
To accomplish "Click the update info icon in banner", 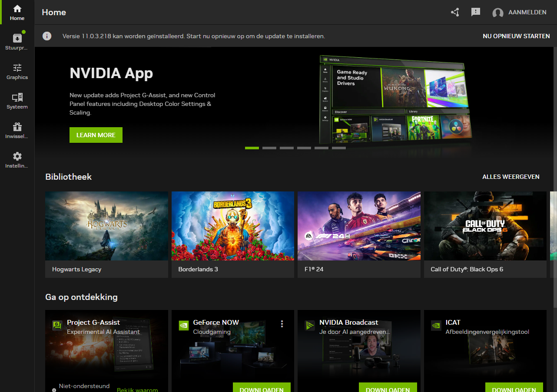I will tap(47, 36).
